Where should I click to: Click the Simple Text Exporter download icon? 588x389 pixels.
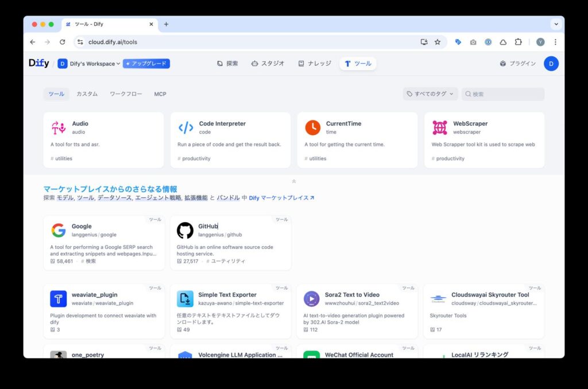click(x=185, y=298)
